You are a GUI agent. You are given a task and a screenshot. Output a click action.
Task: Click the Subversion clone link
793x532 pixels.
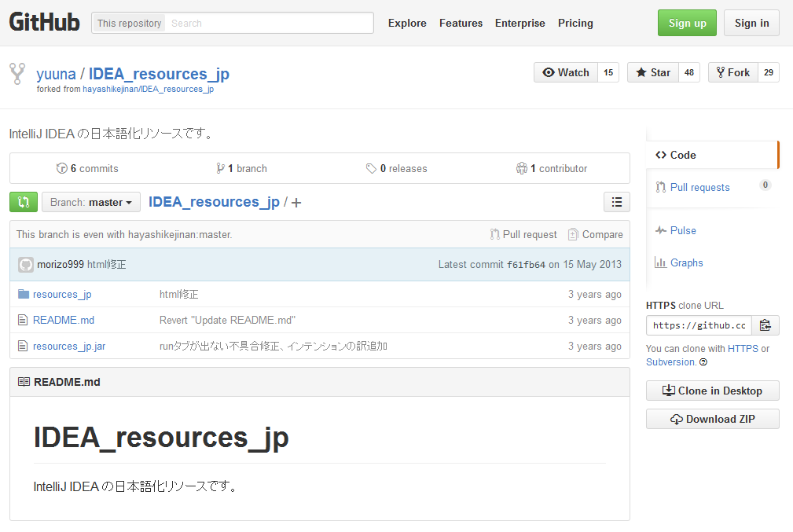pos(671,362)
